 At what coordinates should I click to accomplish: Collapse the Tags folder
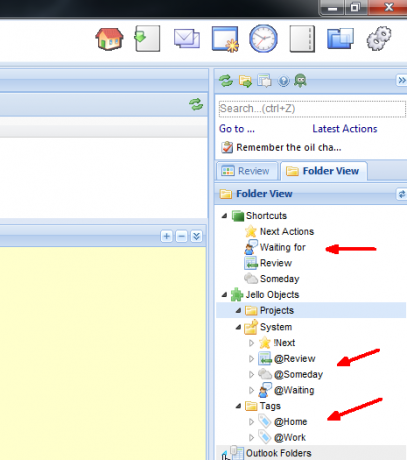tap(238, 406)
